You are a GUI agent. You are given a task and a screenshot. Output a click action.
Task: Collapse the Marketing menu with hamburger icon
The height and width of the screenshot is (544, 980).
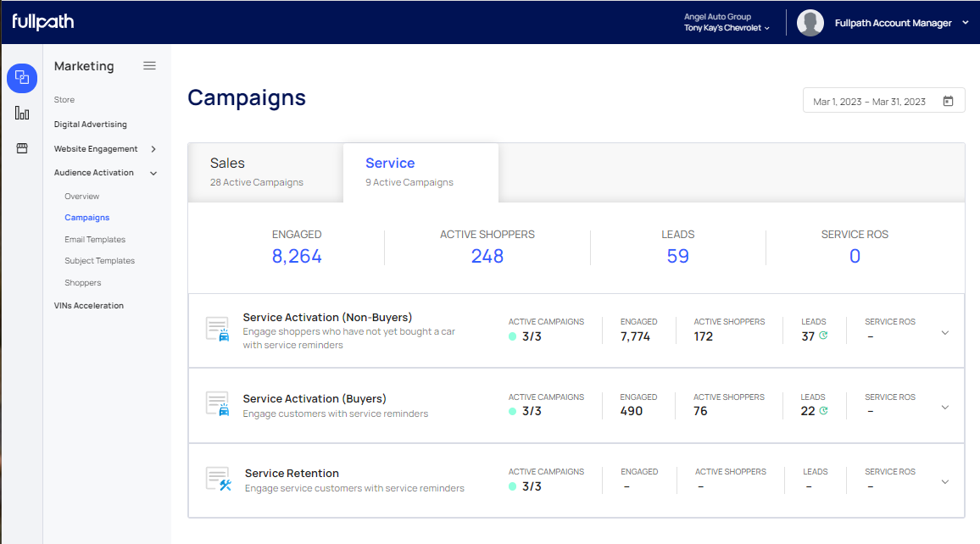point(149,66)
